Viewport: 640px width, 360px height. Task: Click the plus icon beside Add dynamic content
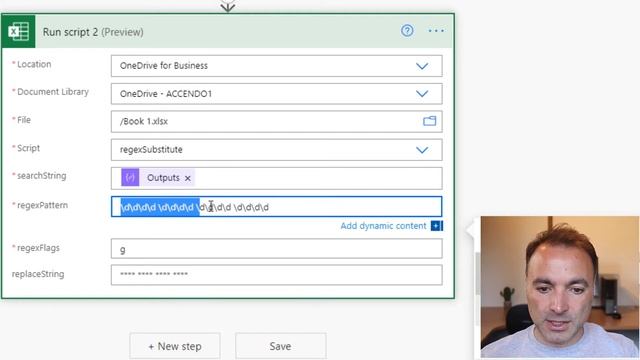pos(437,226)
